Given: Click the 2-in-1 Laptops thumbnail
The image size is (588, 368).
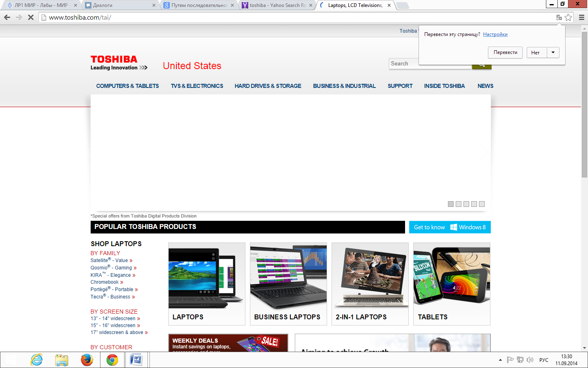Looking at the screenshot, I should pos(370,284).
